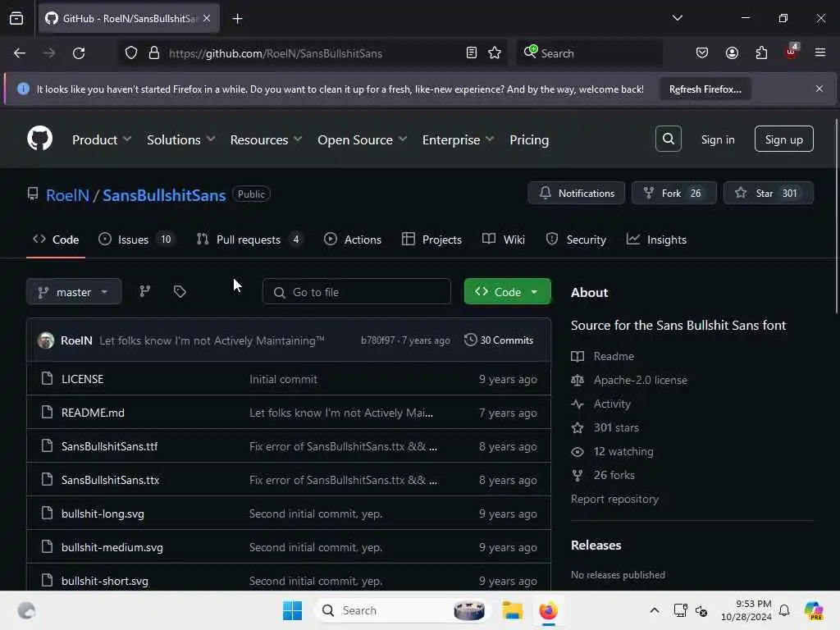Click the Sign in link
840x630 pixels.
coord(718,139)
